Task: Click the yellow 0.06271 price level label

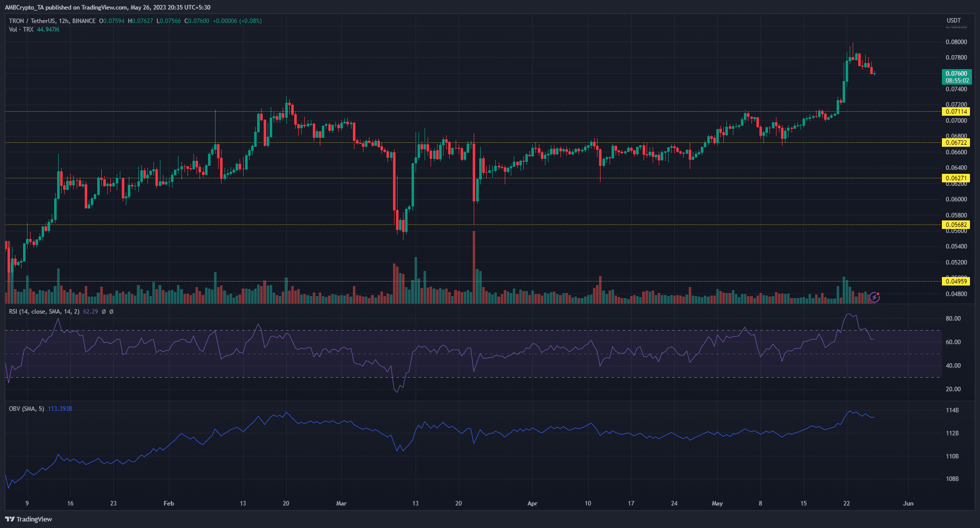Action: [956, 178]
